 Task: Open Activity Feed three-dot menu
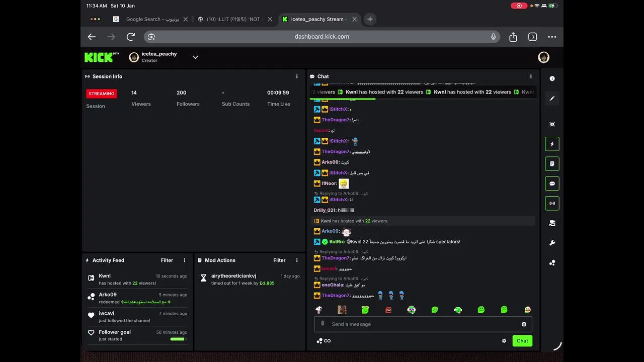click(x=184, y=260)
